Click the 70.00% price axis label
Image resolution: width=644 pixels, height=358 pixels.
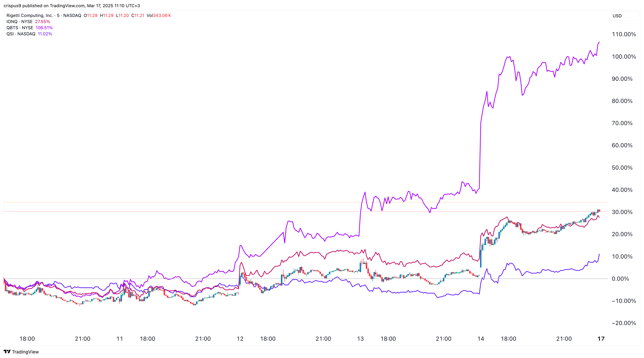[x=622, y=123]
